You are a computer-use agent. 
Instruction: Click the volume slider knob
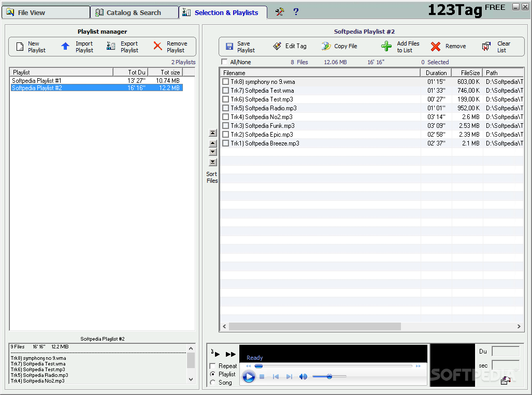coord(329,376)
